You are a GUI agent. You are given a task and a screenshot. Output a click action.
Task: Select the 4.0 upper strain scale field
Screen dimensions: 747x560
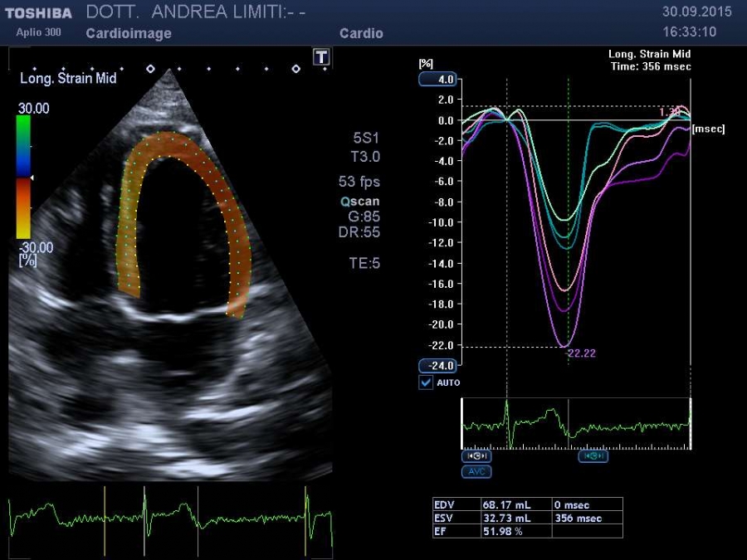click(x=437, y=80)
